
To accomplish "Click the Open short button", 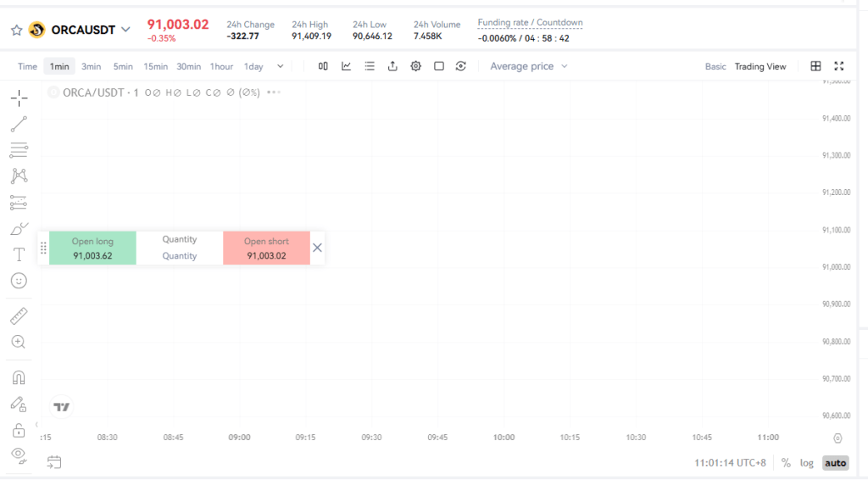I will point(266,248).
